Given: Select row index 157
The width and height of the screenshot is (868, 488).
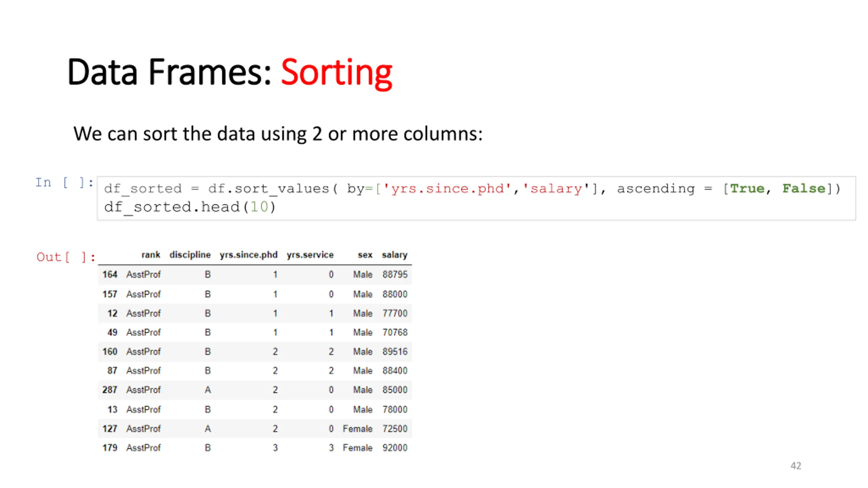Looking at the screenshot, I should (110, 294).
